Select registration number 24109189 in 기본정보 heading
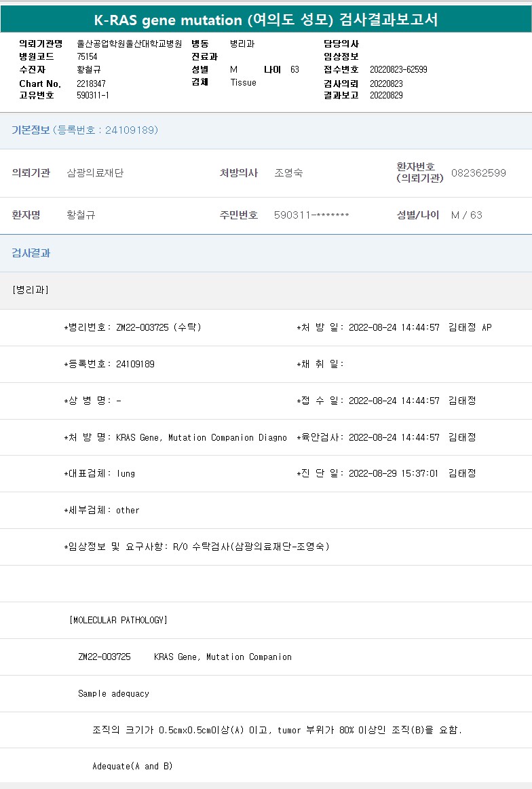Image resolution: width=532 pixels, height=789 pixels. coord(131,130)
